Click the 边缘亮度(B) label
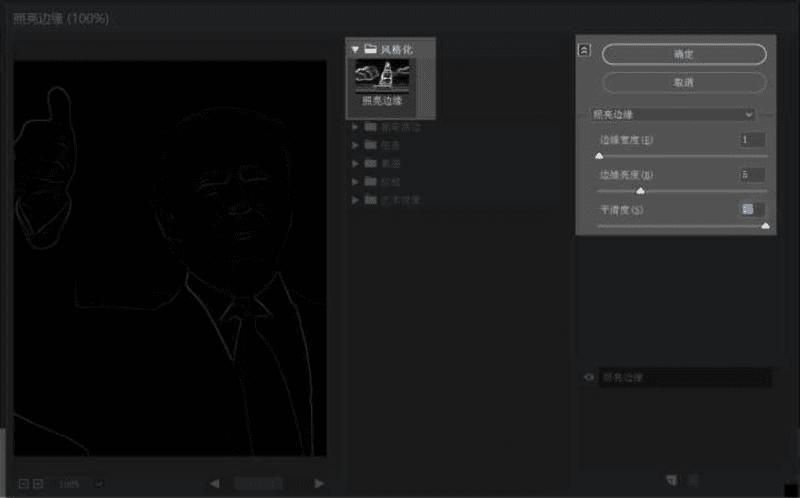 626,175
